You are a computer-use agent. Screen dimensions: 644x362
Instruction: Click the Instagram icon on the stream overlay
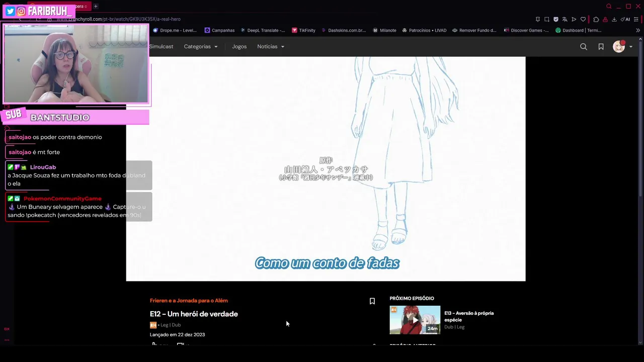[x=21, y=11]
